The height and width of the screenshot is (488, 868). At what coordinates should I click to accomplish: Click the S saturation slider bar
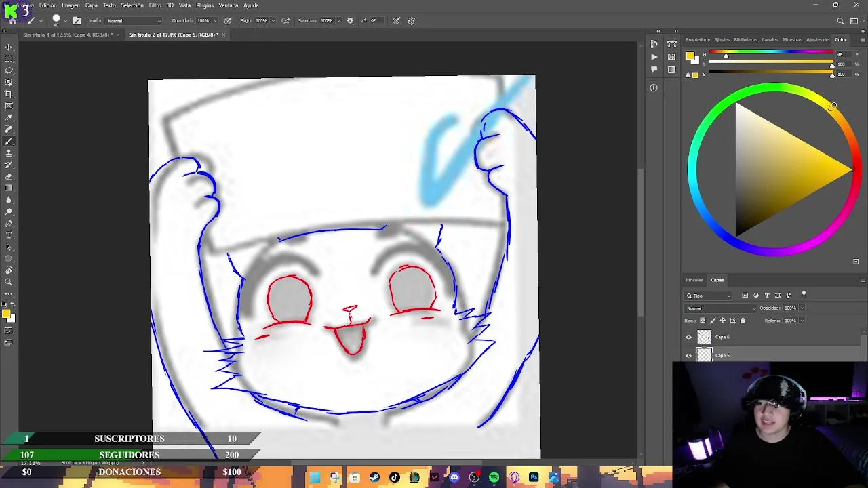coord(772,63)
